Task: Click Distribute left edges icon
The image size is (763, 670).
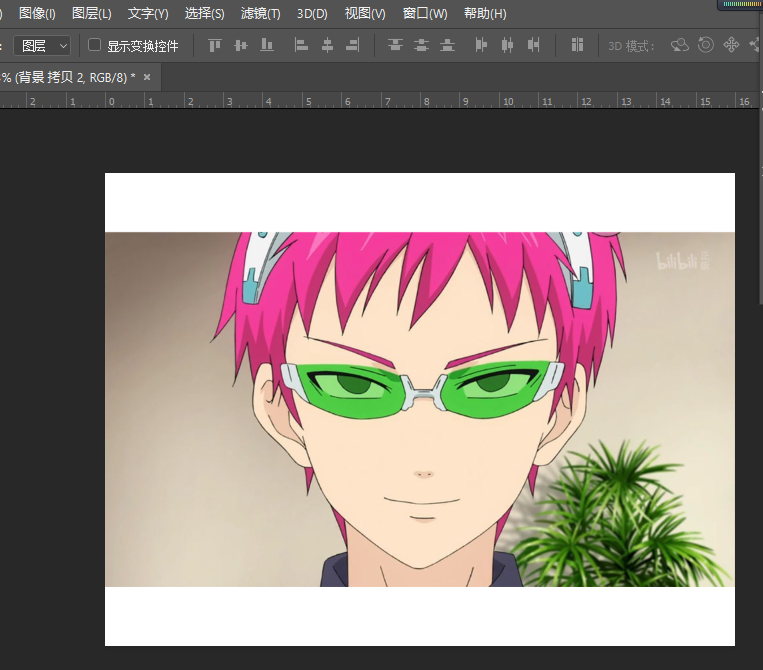Action: point(481,46)
